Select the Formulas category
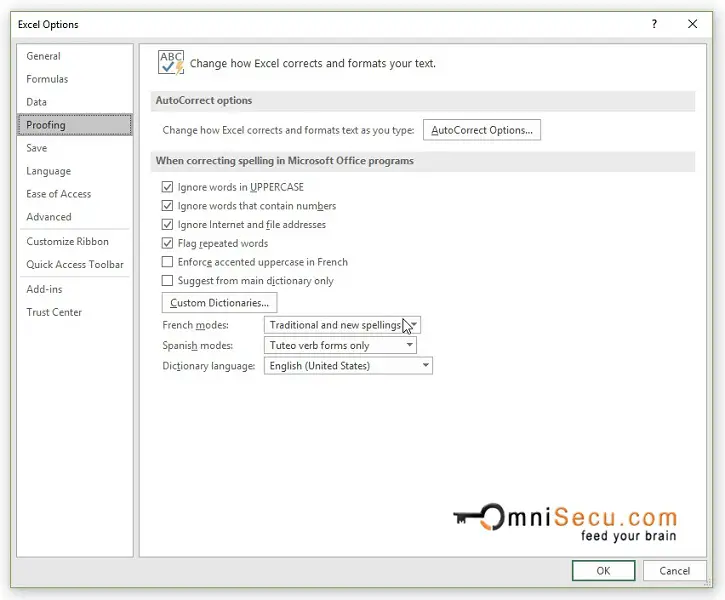This screenshot has height=600, width=725. tap(47, 79)
